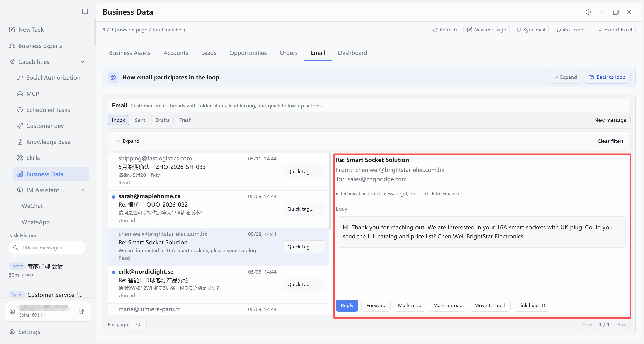Collapse the Capabilities section chevron

pos(82,62)
